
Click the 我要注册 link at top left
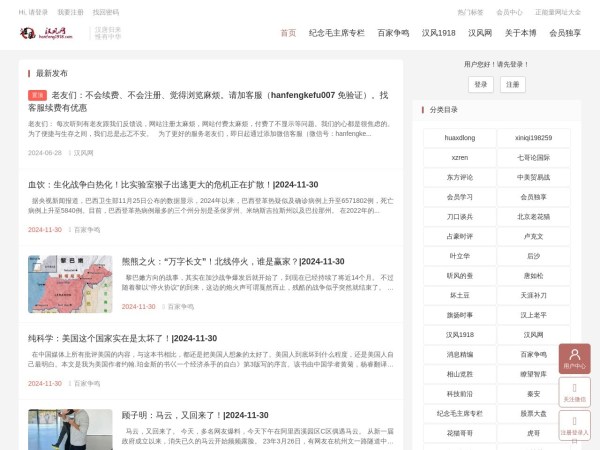pos(70,12)
